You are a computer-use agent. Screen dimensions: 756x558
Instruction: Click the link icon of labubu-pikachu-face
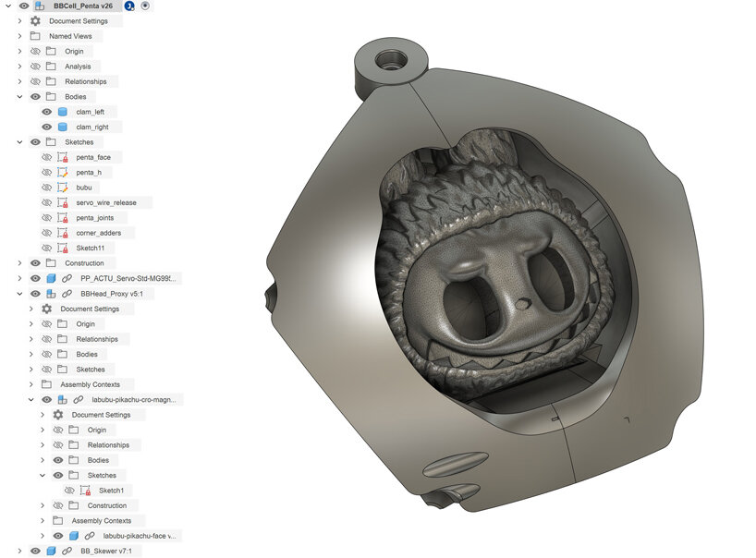click(x=90, y=536)
